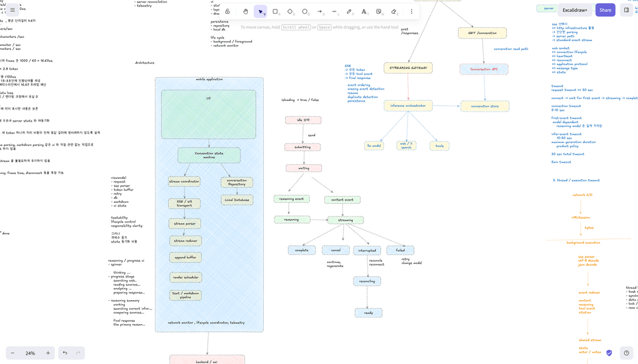The width and height of the screenshot is (638, 364).
Task: Reset zoom via 24% indicator
Action: click(30, 353)
